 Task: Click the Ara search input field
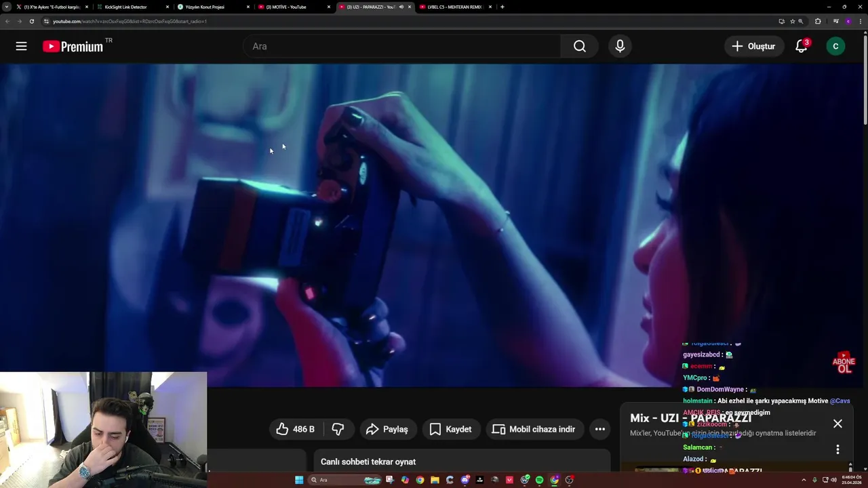(402, 46)
